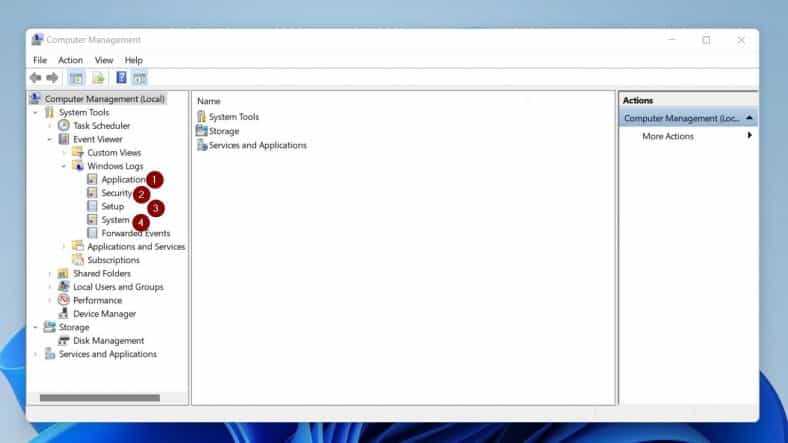This screenshot has height=443, width=788.
Task: Open Task Scheduler in the tree
Action: (101, 126)
